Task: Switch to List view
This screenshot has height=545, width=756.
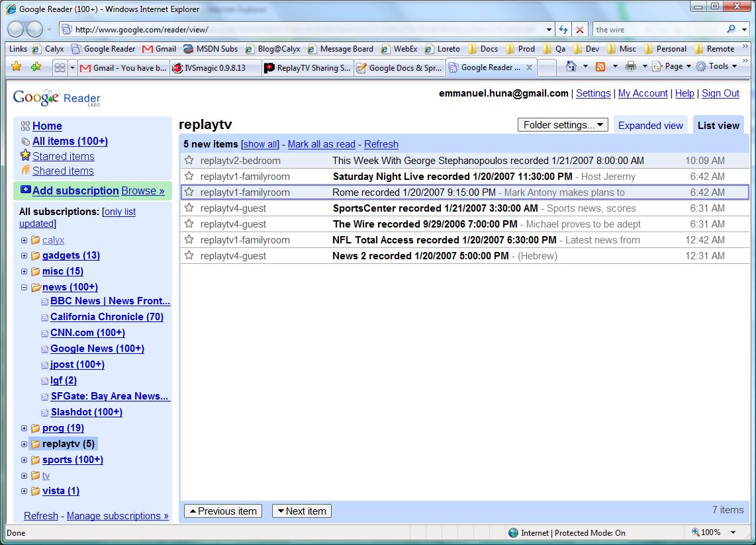Action: 718,125
